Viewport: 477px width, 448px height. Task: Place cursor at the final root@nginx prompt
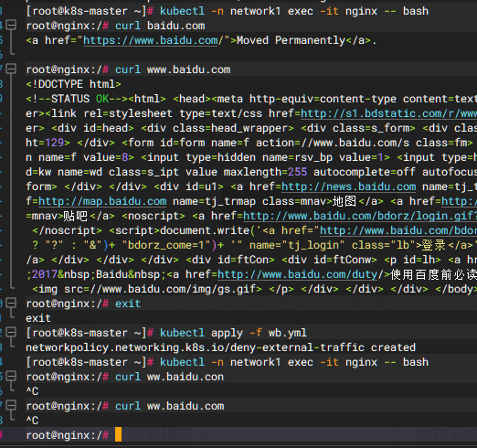pyautogui.click(x=119, y=435)
